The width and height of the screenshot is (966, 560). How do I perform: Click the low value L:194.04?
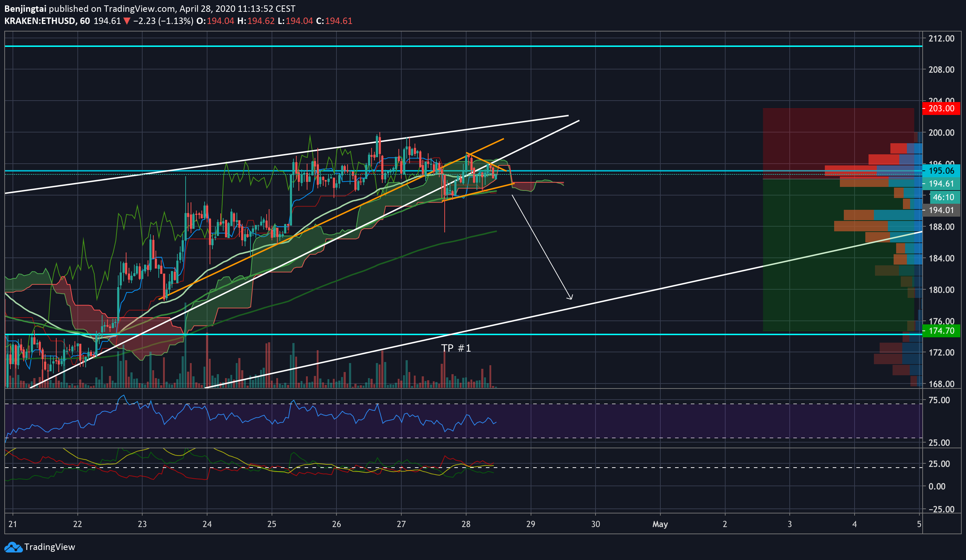(295, 21)
